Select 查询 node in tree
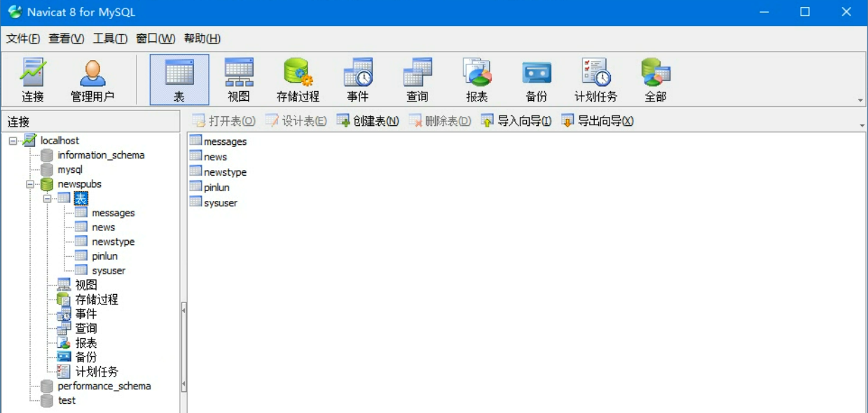Image resolution: width=868 pixels, height=413 pixels. [x=86, y=328]
